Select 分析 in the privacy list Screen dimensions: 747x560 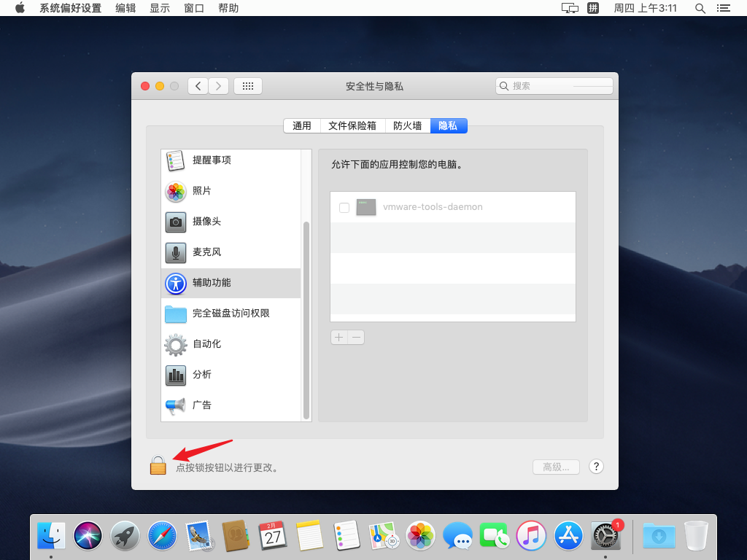click(231, 375)
